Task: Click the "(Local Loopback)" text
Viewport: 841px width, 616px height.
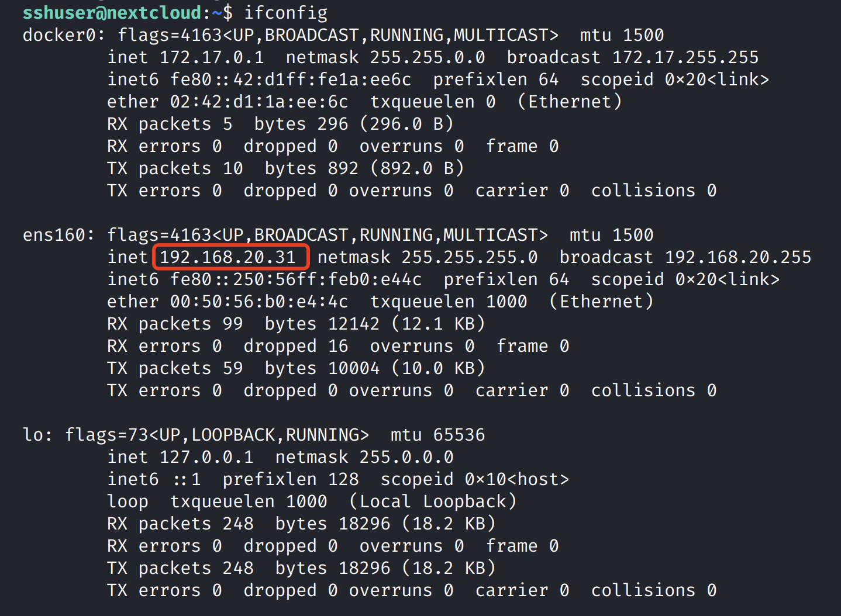Action: 433,501
